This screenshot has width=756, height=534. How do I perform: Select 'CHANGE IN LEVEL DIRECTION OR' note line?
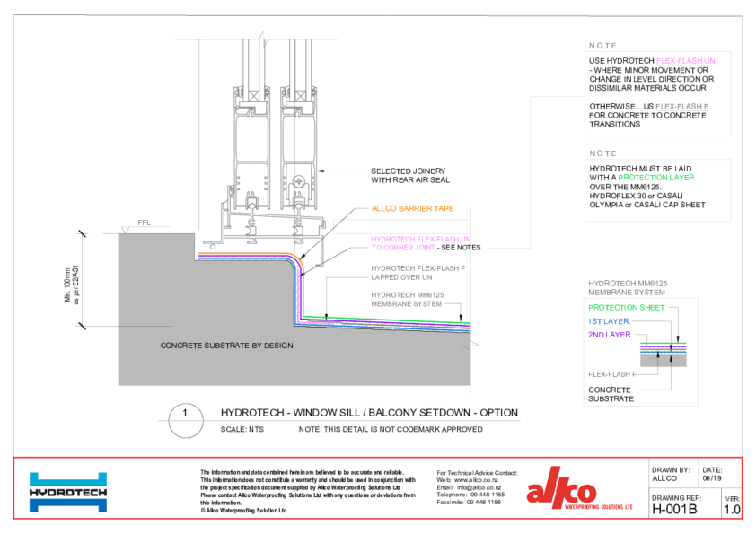click(651, 79)
